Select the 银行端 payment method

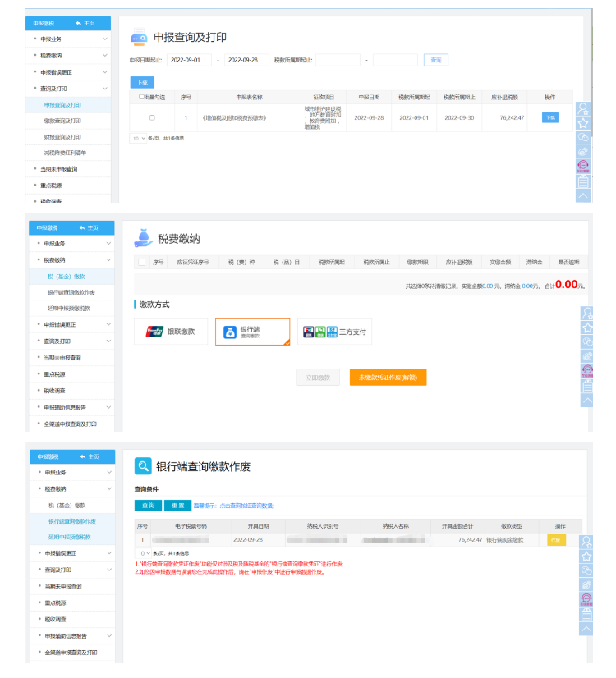click(253, 332)
